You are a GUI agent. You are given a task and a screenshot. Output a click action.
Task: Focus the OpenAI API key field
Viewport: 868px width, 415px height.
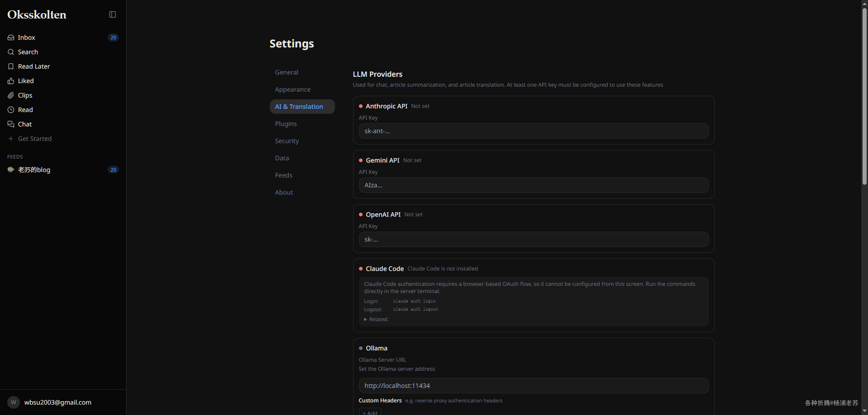[x=533, y=239]
